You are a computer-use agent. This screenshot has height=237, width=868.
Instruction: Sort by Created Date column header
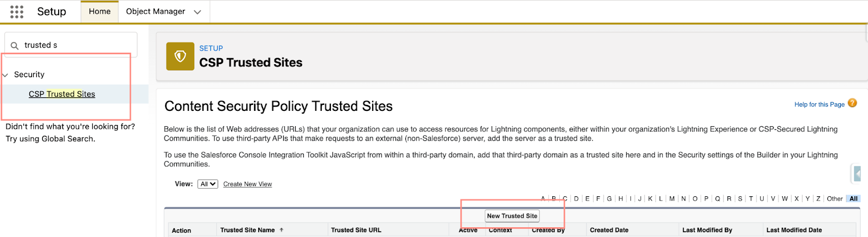[609, 230]
